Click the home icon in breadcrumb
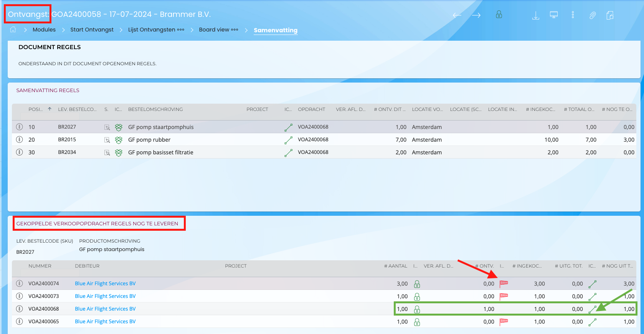644x334 pixels. pos(13,30)
